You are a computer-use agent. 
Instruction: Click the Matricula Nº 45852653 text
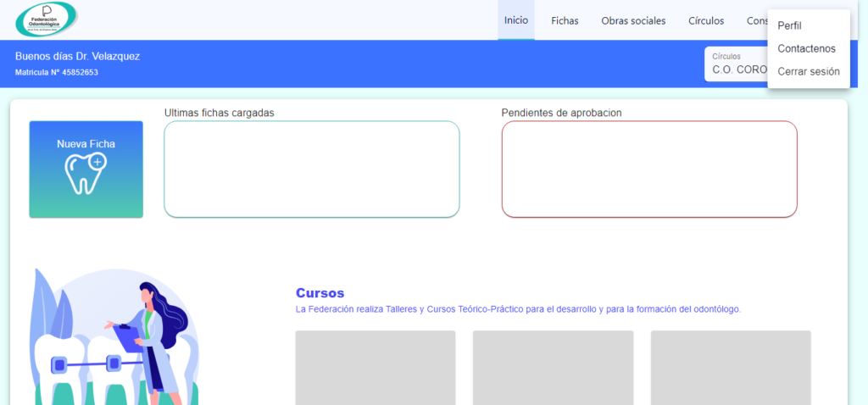click(x=56, y=72)
